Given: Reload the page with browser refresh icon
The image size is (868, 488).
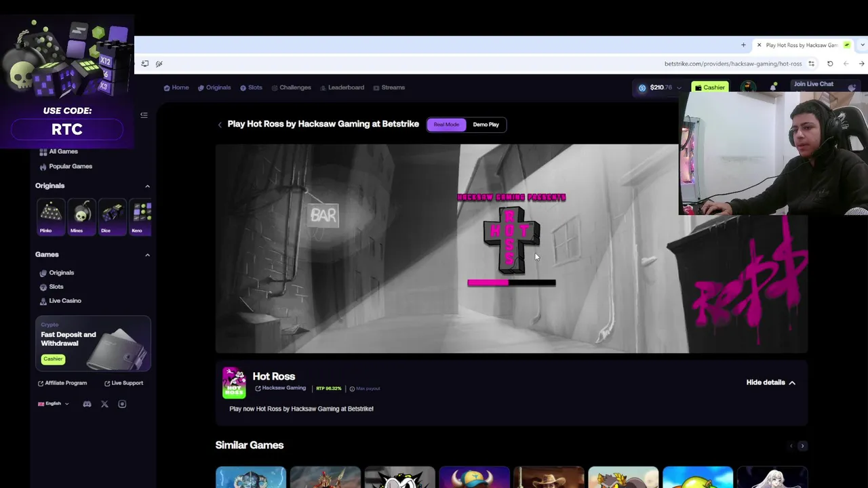Looking at the screenshot, I should pyautogui.click(x=830, y=64).
